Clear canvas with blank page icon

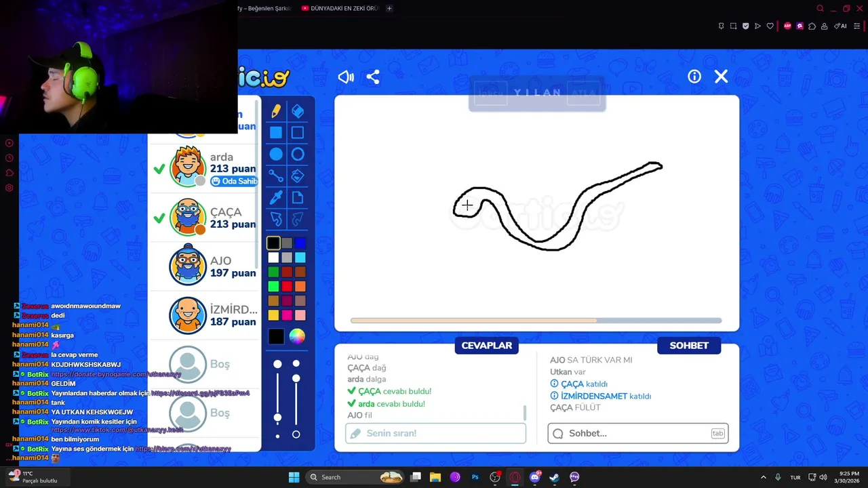pos(298,198)
